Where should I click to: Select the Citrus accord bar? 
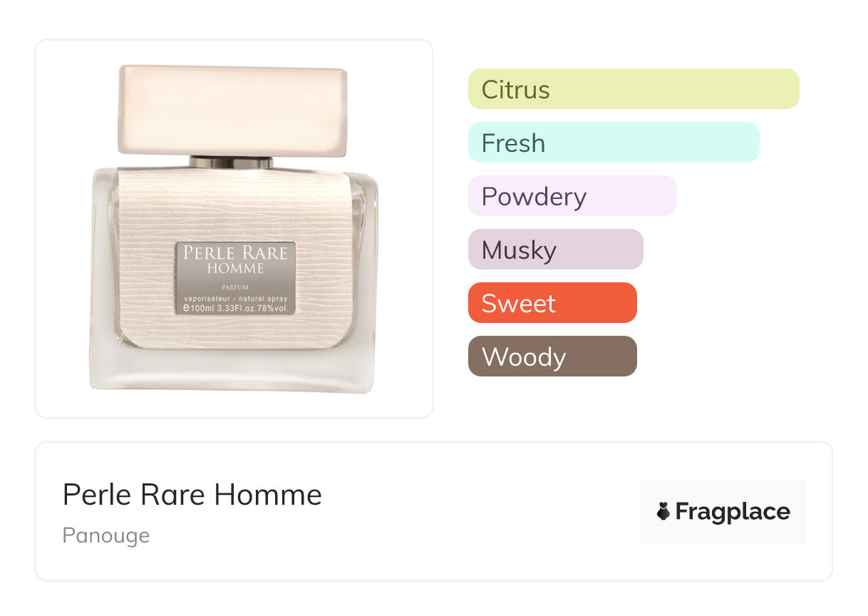pos(633,89)
